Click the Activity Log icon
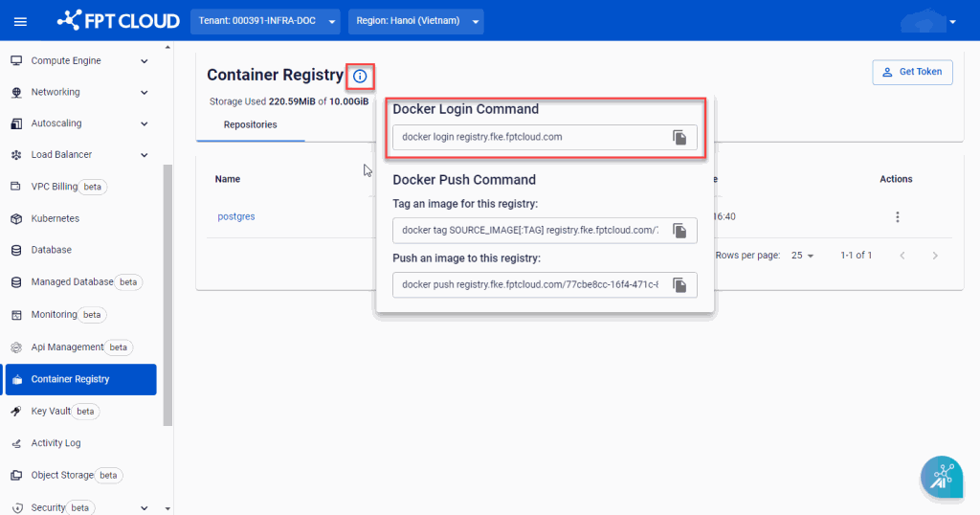Screen dimensions: 980x515 [x=17, y=444]
